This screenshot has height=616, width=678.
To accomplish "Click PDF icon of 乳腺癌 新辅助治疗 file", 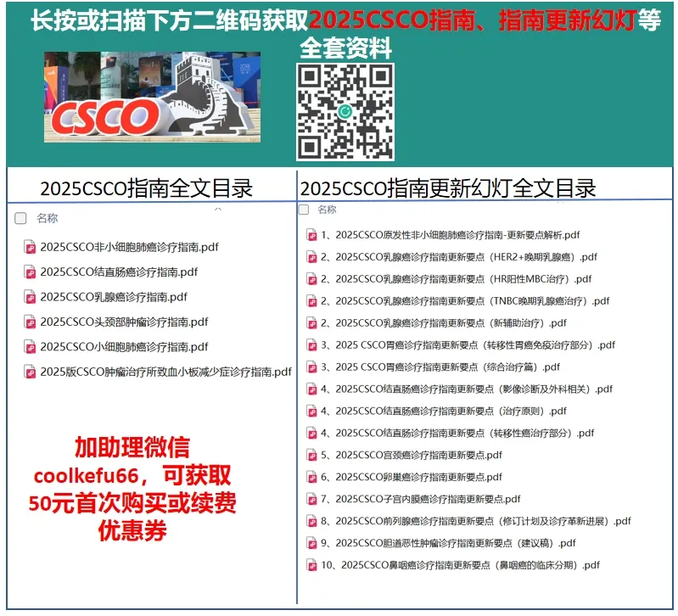I will coord(311,323).
